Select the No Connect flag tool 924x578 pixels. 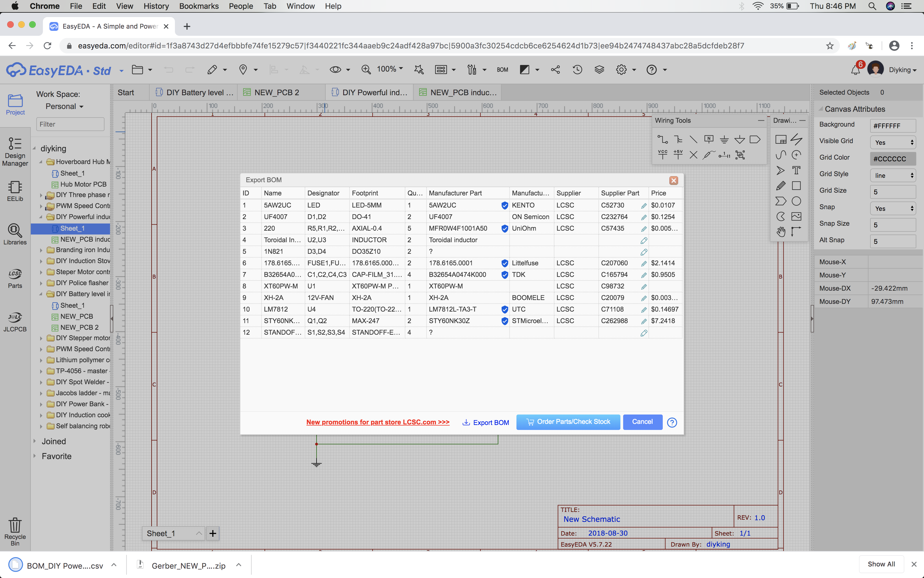coord(693,154)
